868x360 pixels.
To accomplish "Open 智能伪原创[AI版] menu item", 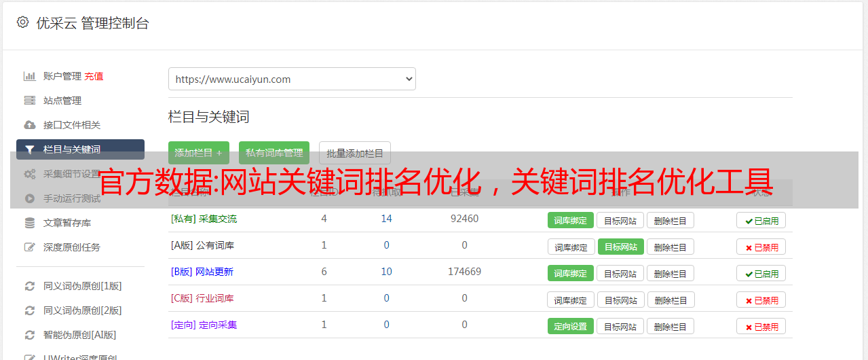I will click(80, 335).
